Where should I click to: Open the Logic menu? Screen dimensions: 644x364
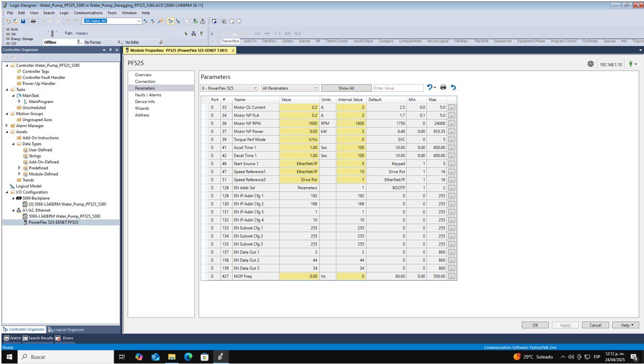point(64,13)
